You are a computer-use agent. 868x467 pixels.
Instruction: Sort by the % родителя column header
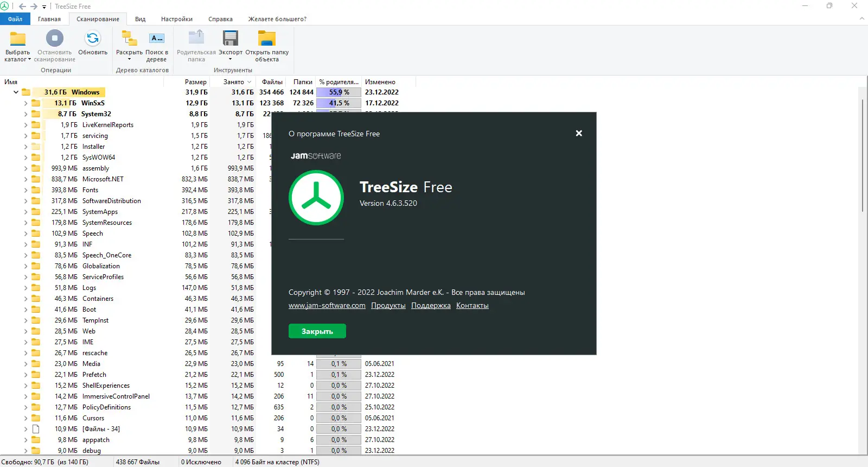coord(339,82)
